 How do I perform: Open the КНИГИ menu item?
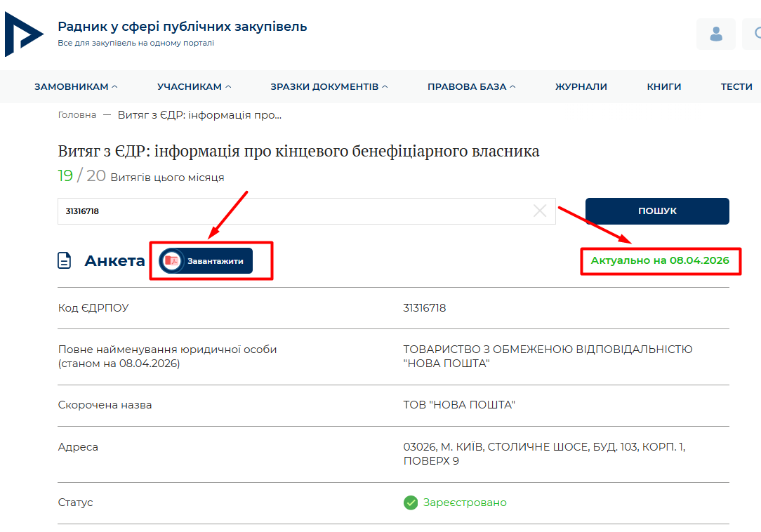click(663, 86)
